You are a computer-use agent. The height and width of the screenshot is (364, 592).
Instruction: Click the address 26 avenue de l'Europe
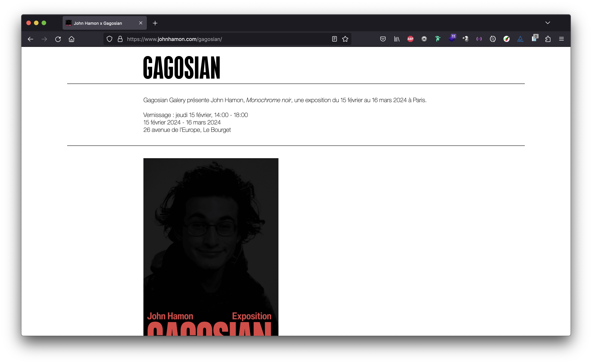[x=187, y=130]
